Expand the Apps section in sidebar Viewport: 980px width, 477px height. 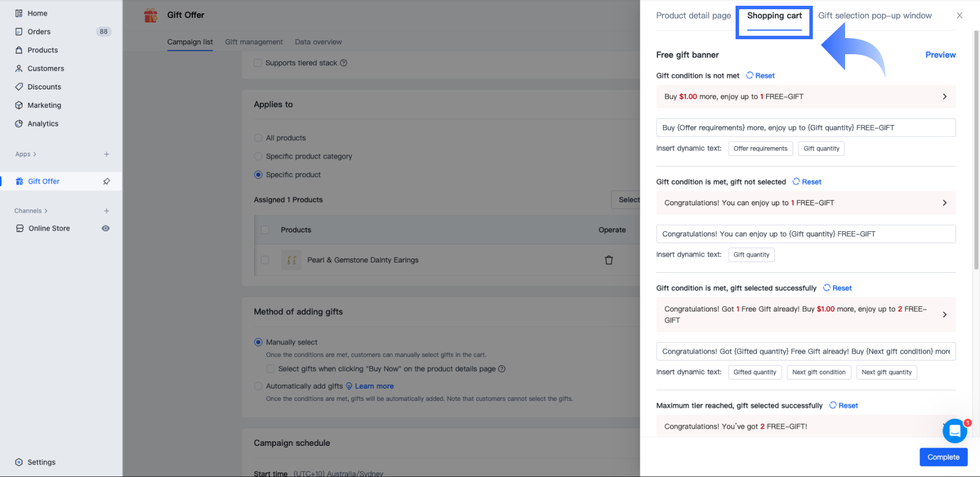(26, 154)
